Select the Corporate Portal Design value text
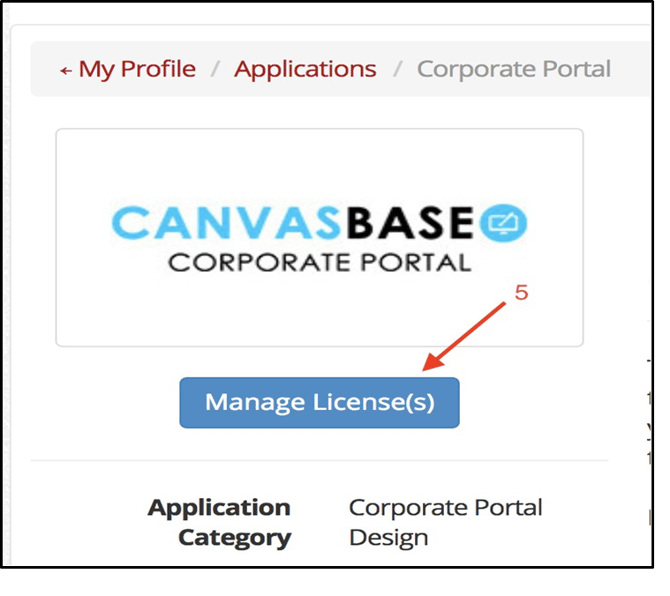 445,522
